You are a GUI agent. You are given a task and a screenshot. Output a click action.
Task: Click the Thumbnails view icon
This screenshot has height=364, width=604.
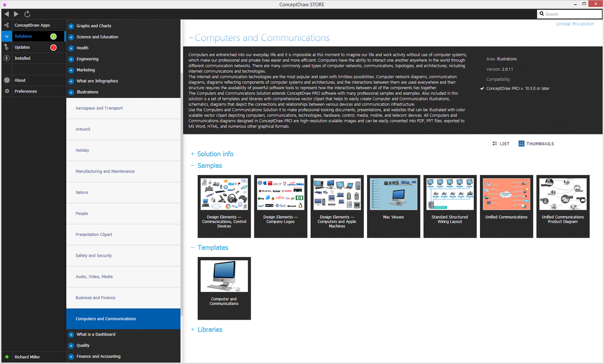521,143
